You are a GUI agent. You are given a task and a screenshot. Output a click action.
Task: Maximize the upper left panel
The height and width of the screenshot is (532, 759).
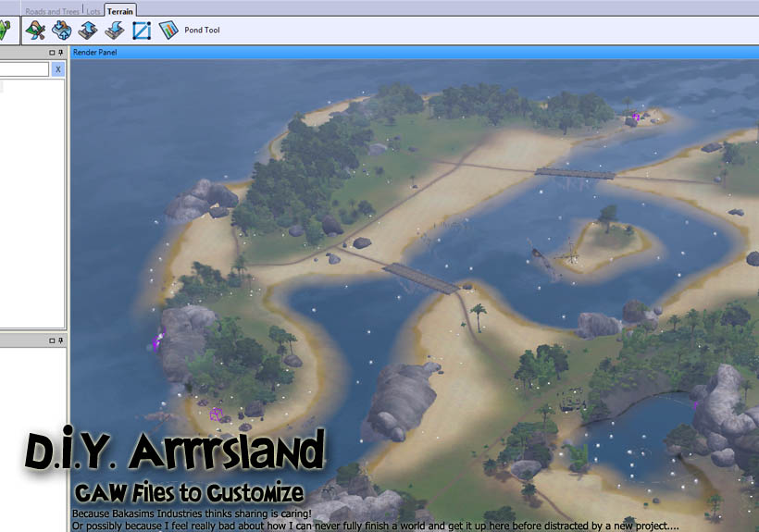coord(52,52)
